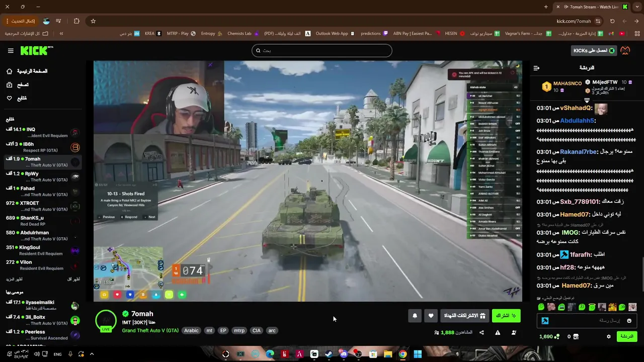Open the home page sidebar item
Viewport: 644px width, 362px height.
point(27,71)
